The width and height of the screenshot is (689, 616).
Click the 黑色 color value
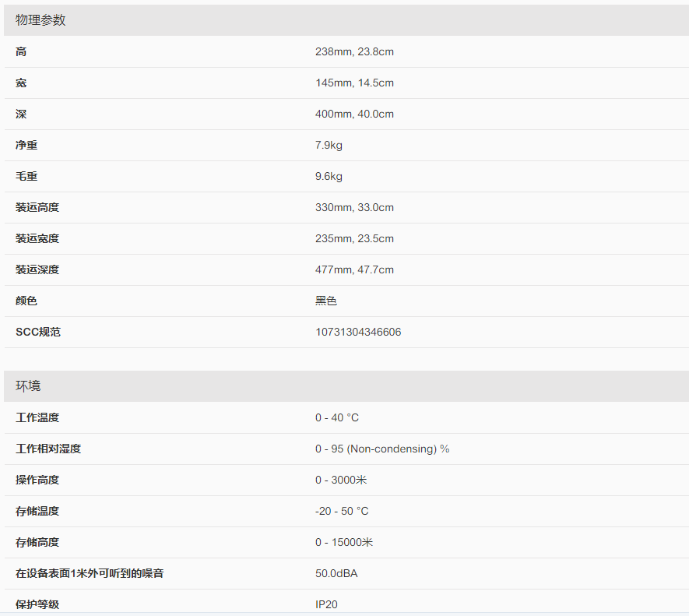[x=326, y=301]
